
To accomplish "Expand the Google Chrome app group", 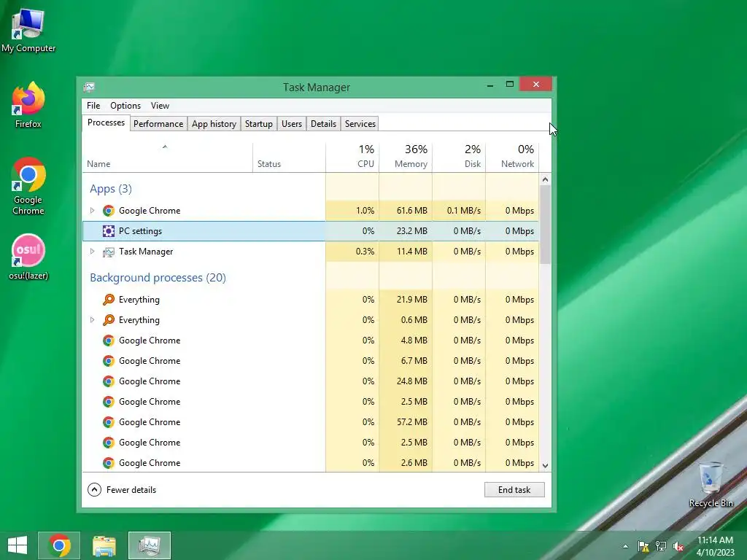I will click(x=93, y=211).
